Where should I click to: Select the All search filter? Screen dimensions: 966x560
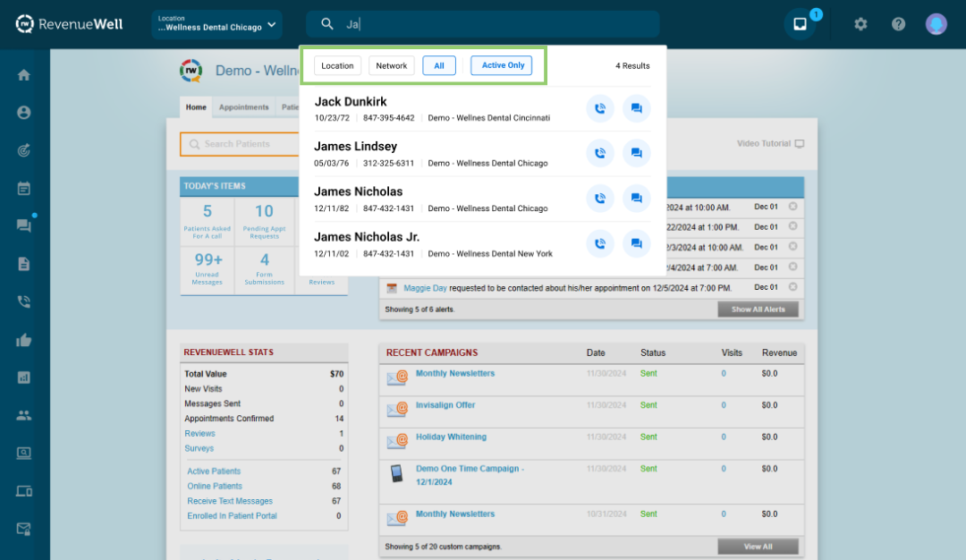(x=438, y=65)
